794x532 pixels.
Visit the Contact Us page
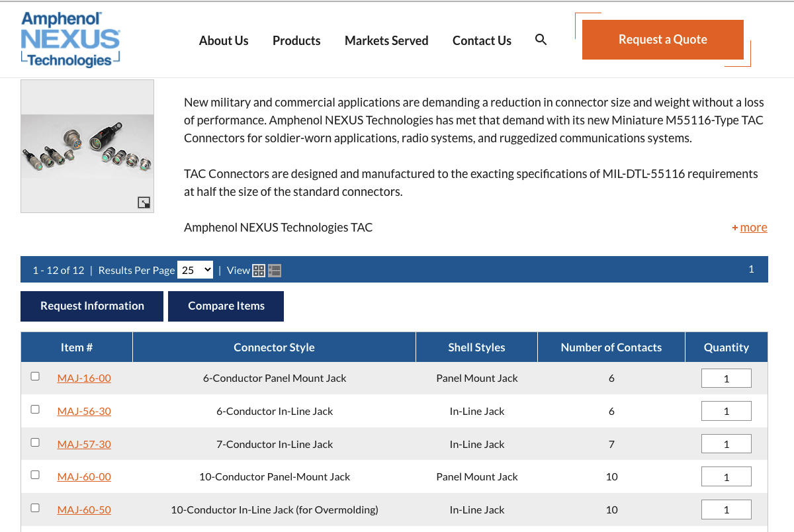coord(482,40)
